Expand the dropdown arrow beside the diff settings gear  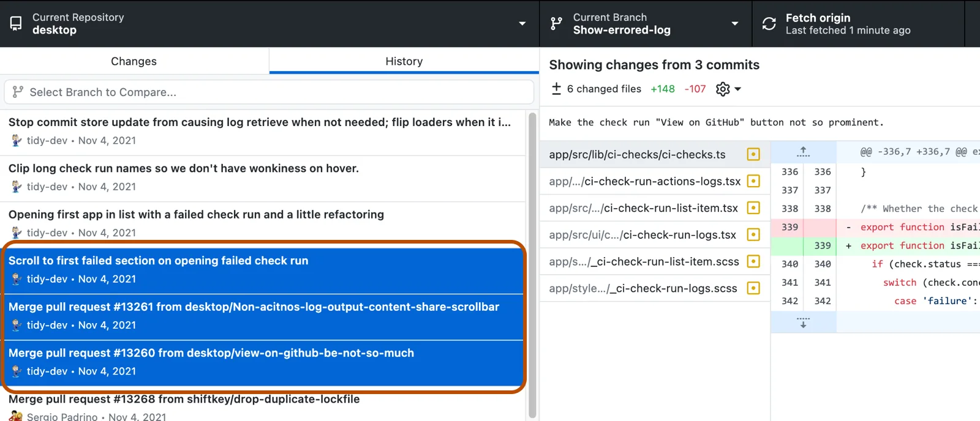click(x=737, y=89)
